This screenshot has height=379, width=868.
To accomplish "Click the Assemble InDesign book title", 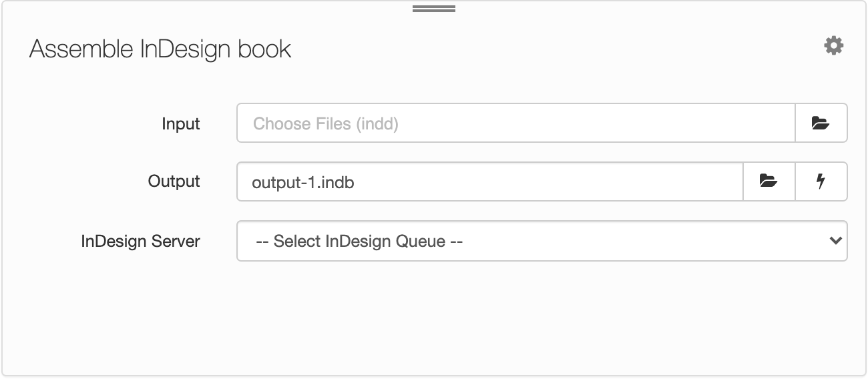I will (160, 49).
